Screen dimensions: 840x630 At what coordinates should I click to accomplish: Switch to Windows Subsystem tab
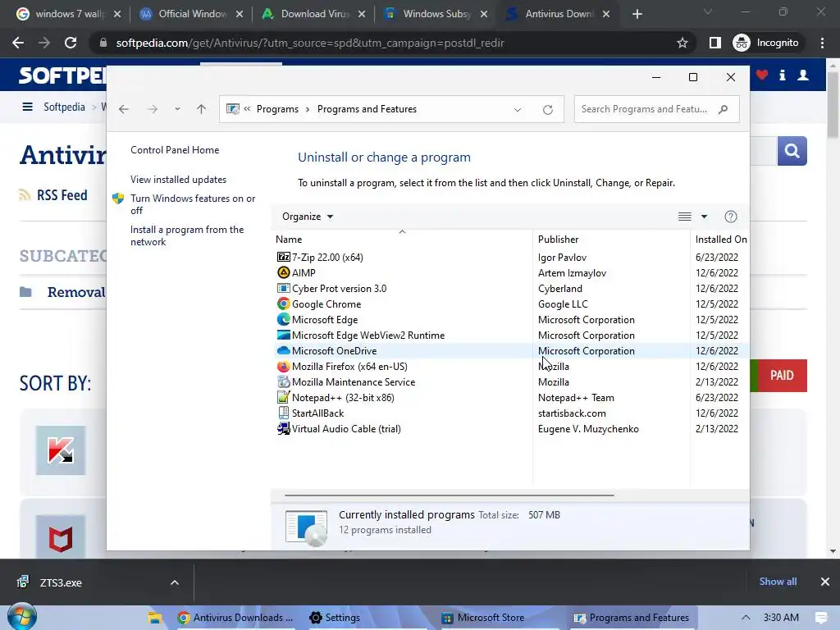tap(436, 14)
